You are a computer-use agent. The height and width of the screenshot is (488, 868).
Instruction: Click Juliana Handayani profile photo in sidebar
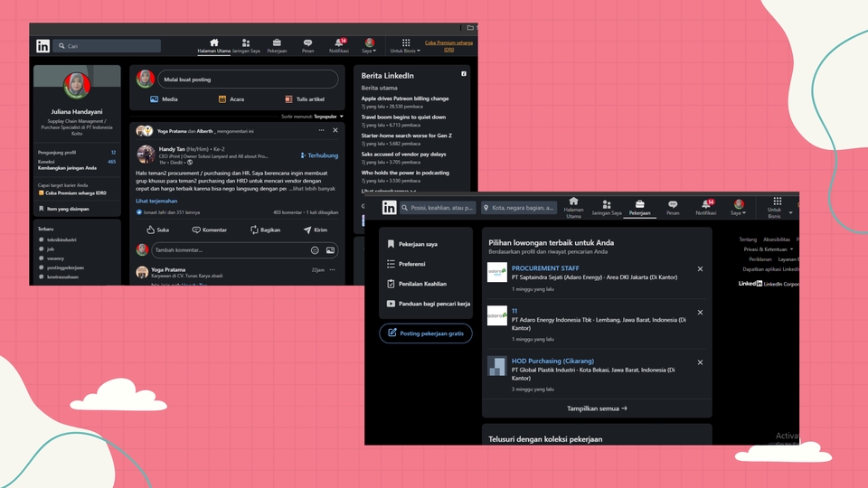pyautogui.click(x=77, y=85)
